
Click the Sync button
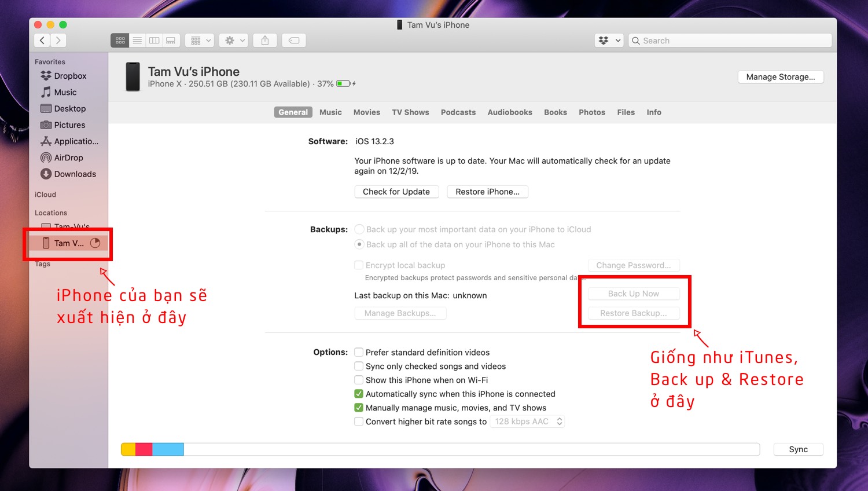point(799,449)
